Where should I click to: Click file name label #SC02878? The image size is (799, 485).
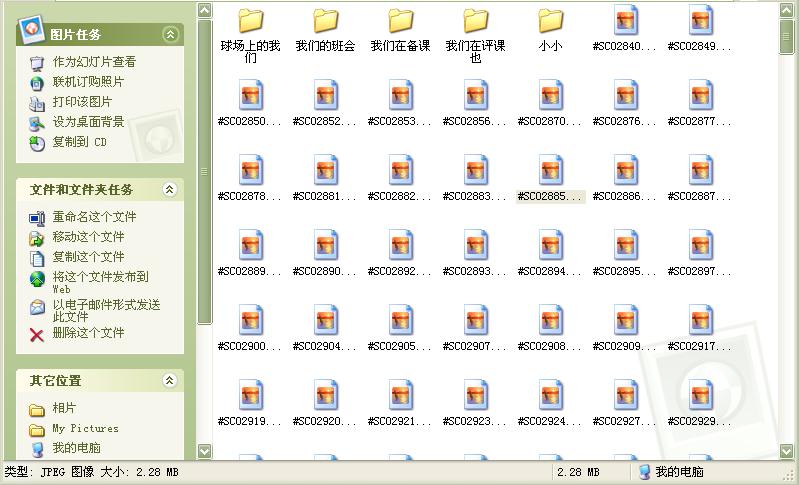tap(249, 197)
